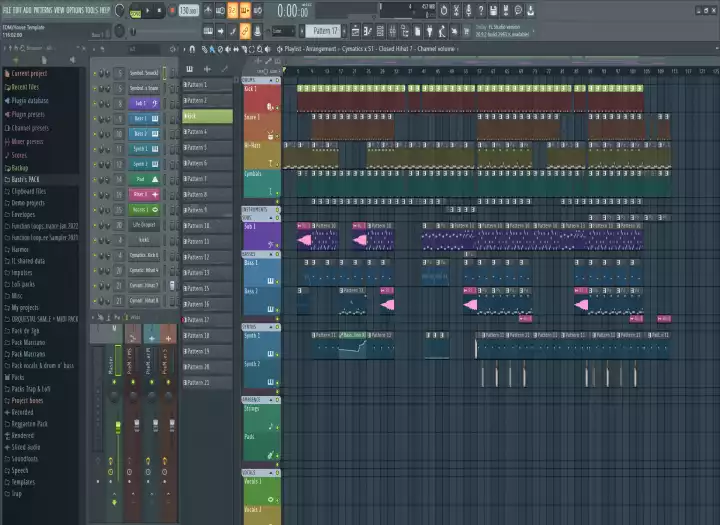The image size is (720, 525).
Task: Show automation clips icon in the picker
Action: click(225, 69)
